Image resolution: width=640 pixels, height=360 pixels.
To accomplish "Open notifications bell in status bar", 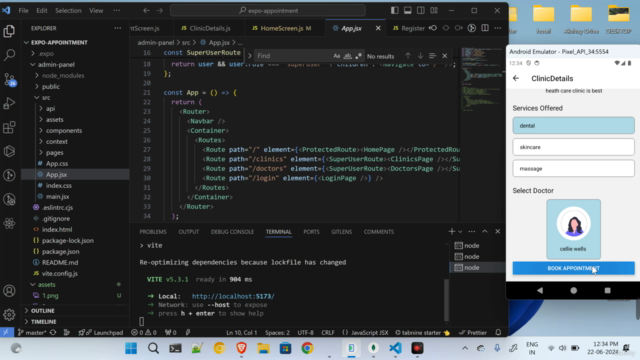I will pos(498,333).
